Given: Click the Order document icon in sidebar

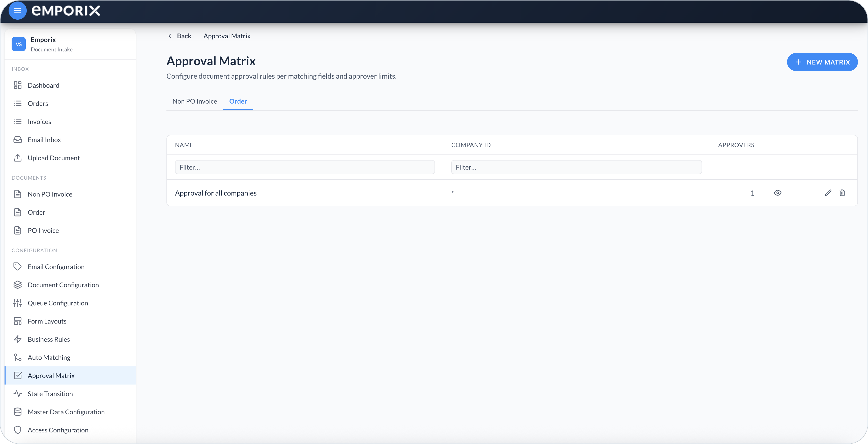Looking at the screenshot, I should pos(17,212).
